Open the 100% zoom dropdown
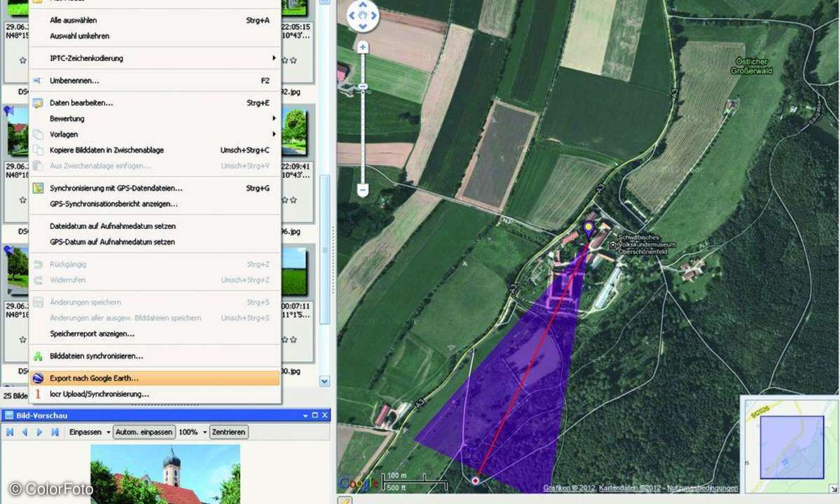 205,433
